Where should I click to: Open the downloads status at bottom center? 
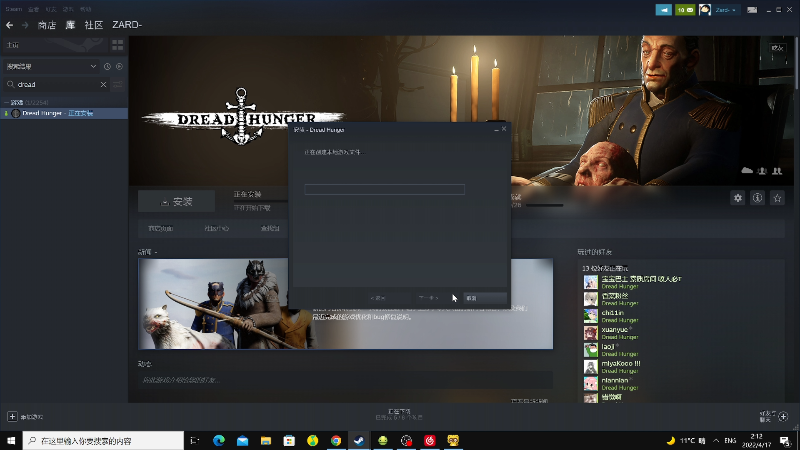coord(399,414)
